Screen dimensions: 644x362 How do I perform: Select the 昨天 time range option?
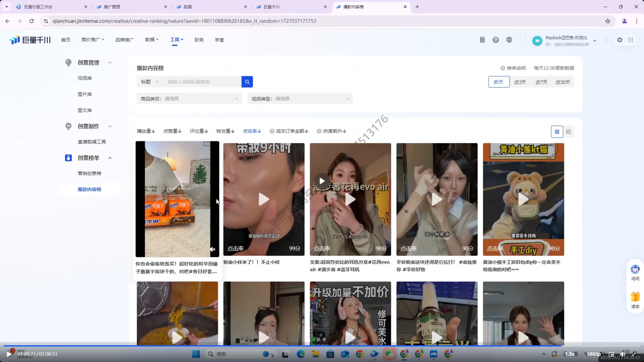[499, 82]
